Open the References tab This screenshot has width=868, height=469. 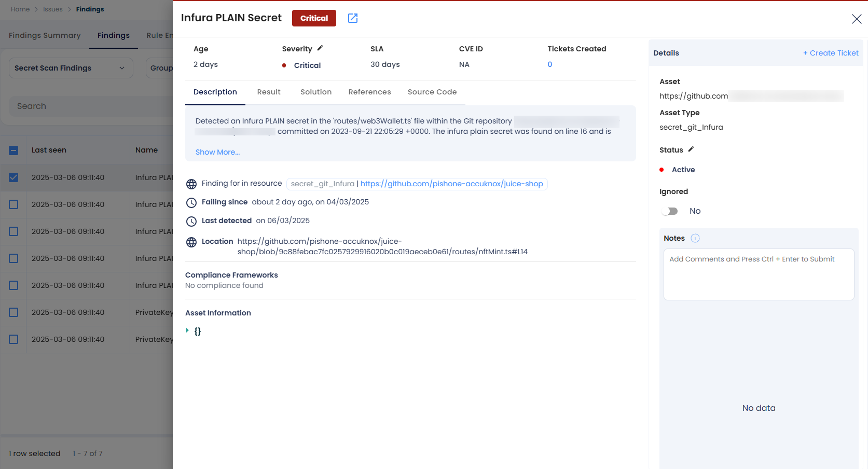[370, 92]
